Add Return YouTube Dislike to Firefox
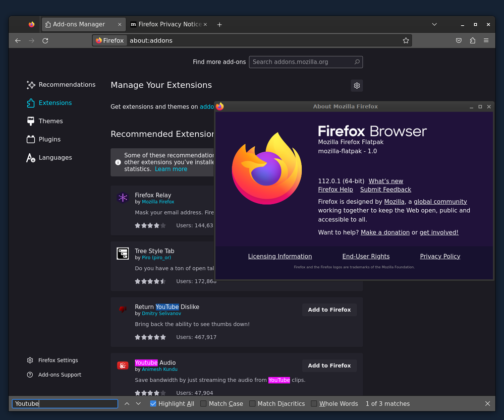Viewport: 504px width, 420px height. click(329, 310)
